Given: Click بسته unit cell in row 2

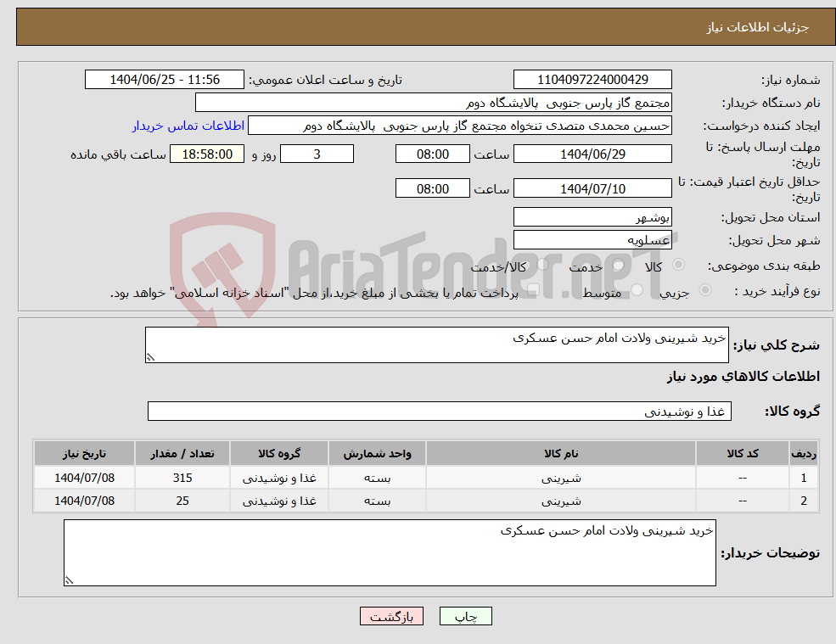Looking at the screenshot, I should [377, 501].
